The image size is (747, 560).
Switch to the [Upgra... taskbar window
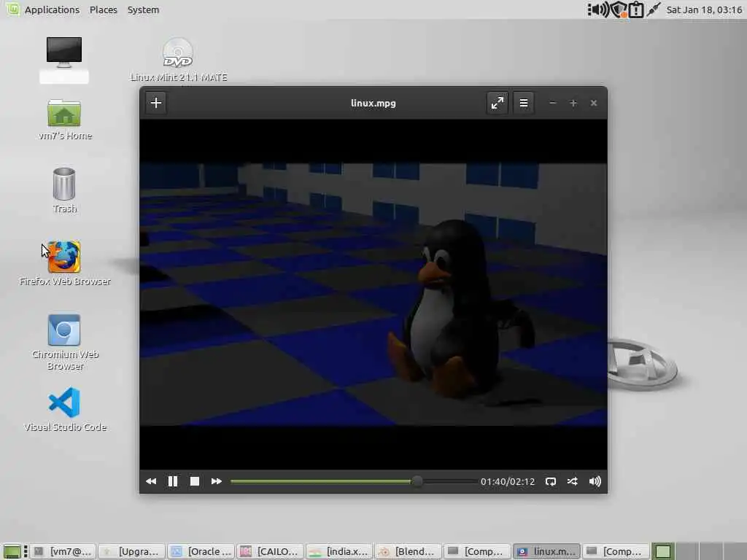(x=132, y=551)
